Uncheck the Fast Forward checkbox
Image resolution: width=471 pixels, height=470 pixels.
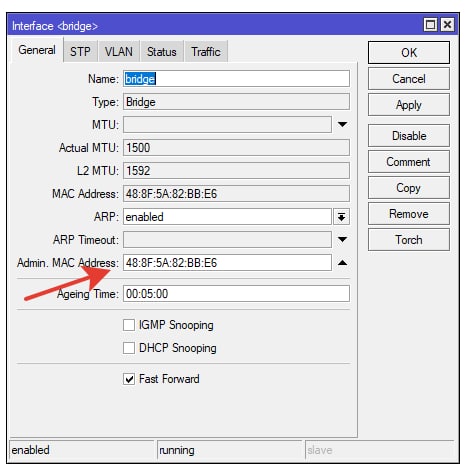point(129,379)
